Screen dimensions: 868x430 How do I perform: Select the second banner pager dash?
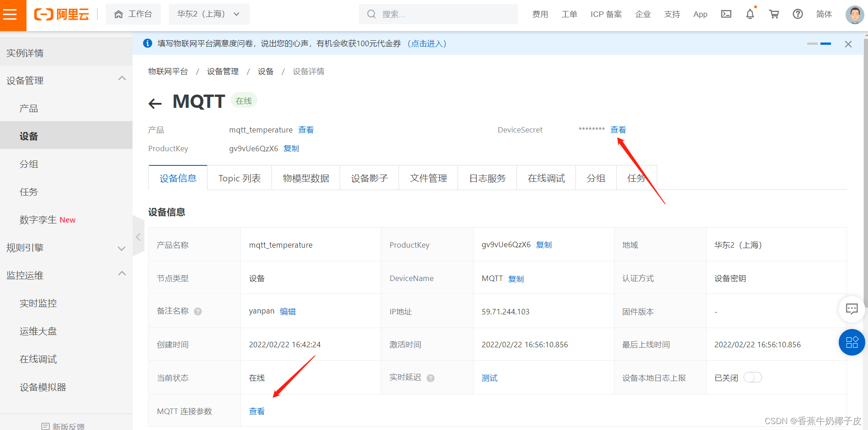tap(825, 43)
